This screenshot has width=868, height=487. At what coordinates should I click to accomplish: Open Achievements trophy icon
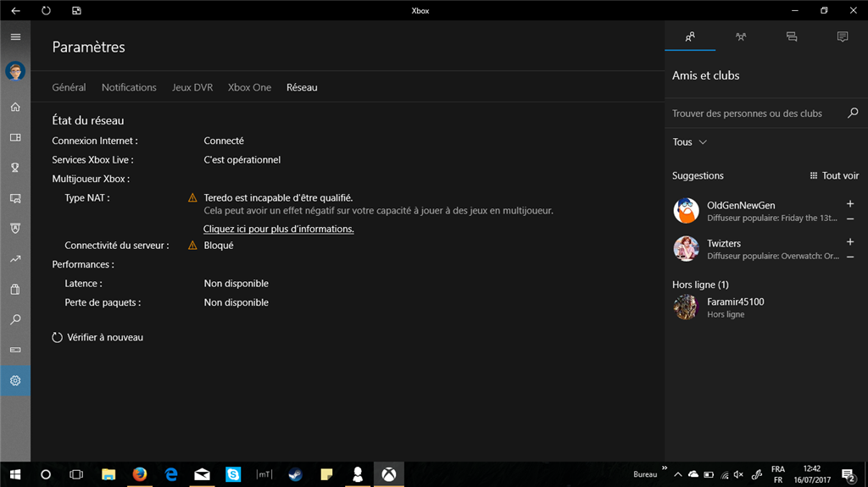(x=15, y=168)
